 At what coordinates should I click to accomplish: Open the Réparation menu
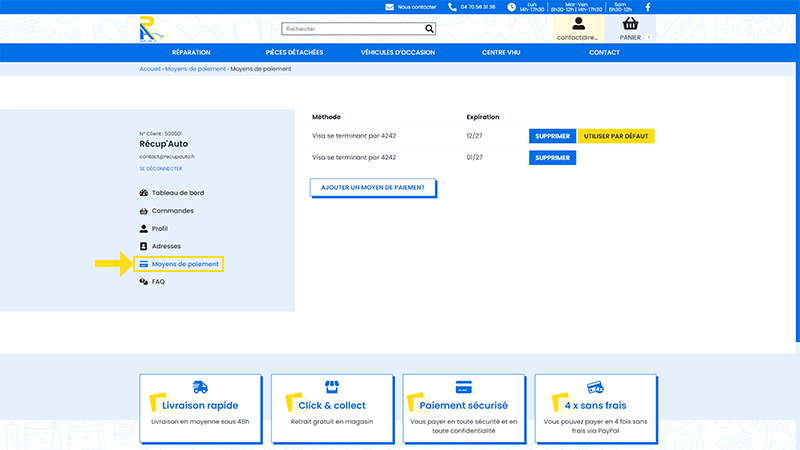coord(191,53)
